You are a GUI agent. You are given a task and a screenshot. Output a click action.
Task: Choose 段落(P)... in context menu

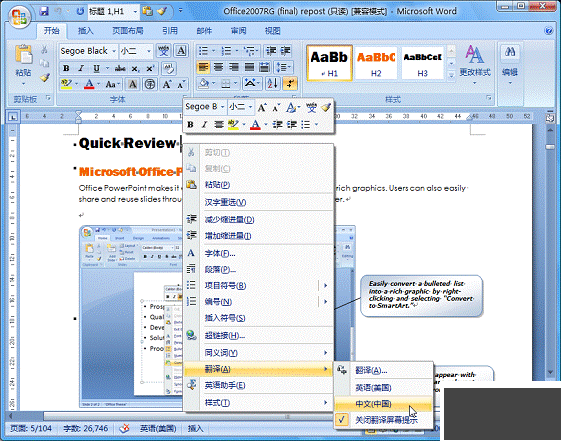[x=258, y=270]
